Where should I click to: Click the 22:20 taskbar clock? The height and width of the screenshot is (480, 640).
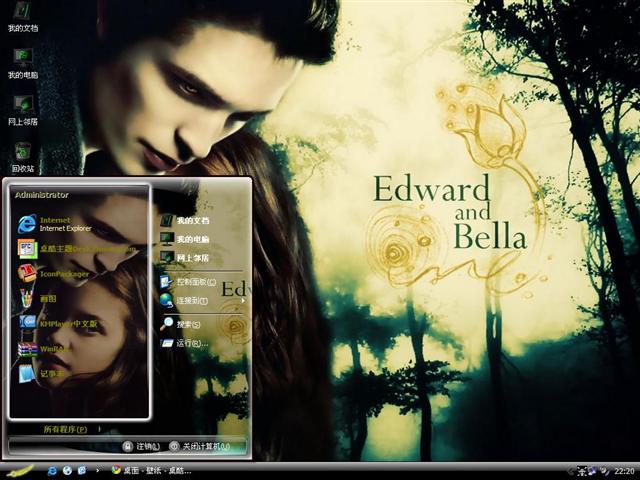624,471
